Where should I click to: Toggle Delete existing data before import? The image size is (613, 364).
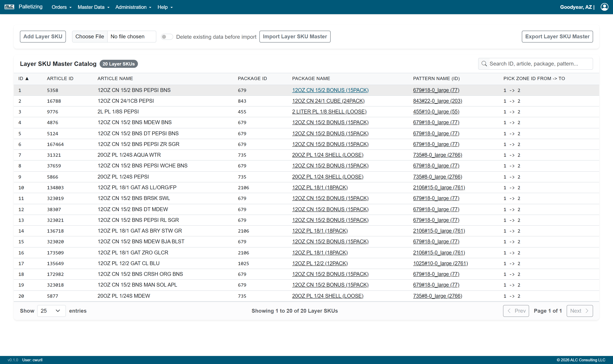(x=167, y=37)
